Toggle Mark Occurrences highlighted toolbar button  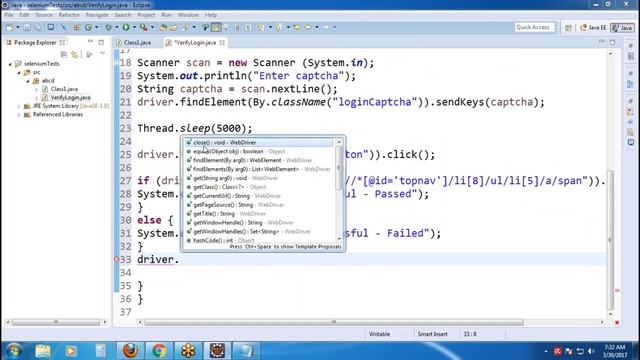tap(216, 27)
